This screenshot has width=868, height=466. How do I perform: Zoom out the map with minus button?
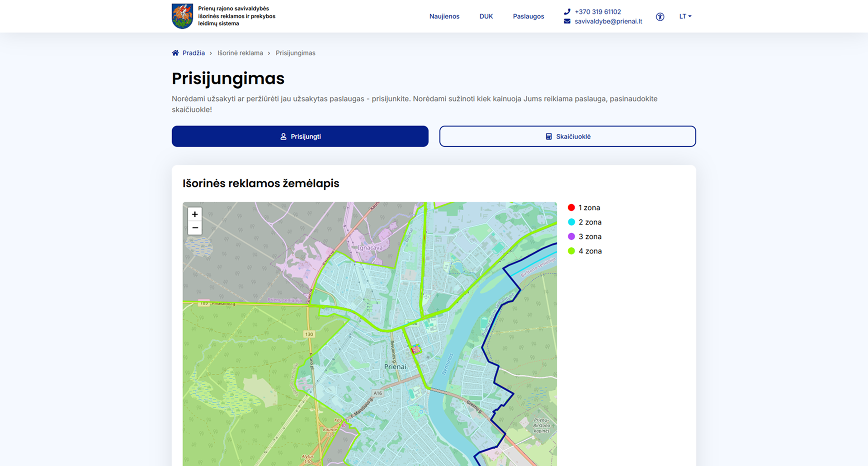tap(195, 228)
